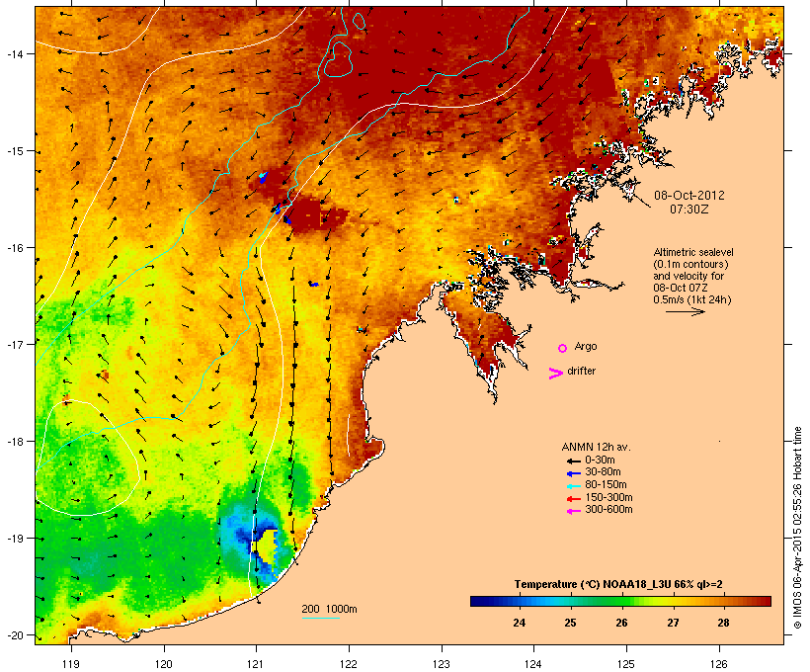This screenshot has height=672, width=810.
Task: Click the temperature color bar at 24
Action: point(520,601)
